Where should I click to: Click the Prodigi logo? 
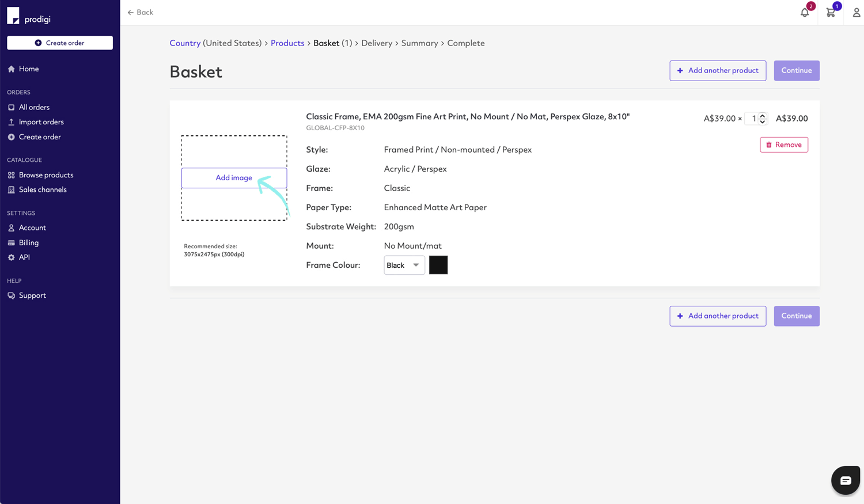29,17
